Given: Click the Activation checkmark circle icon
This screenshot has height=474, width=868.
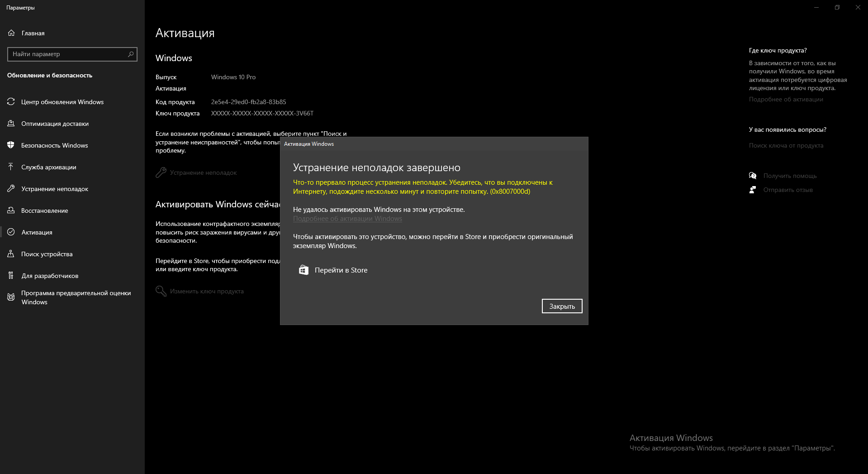Looking at the screenshot, I should click(x=11, y=232).
